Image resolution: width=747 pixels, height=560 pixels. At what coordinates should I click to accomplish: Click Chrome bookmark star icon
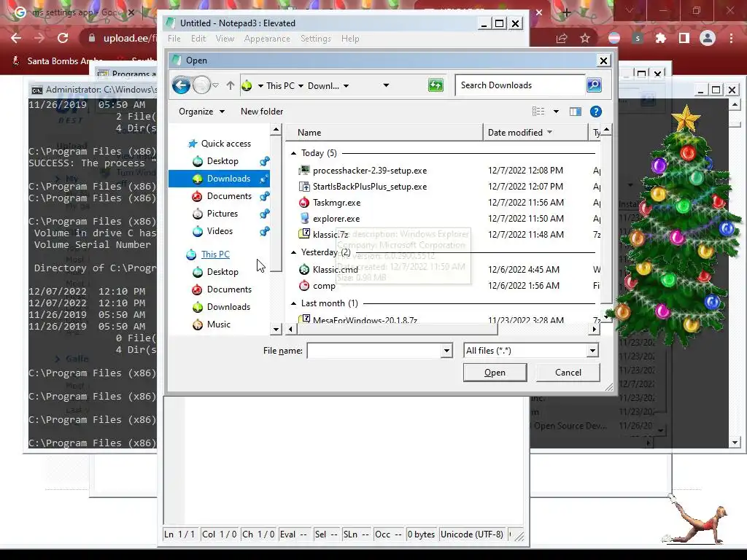click(x=585, y=38)
